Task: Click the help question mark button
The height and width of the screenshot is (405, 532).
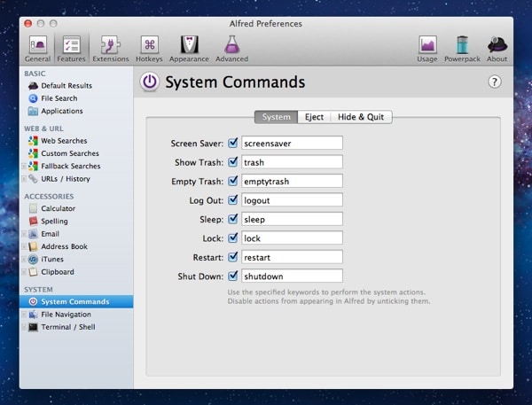Action: (x=495, y=82)
